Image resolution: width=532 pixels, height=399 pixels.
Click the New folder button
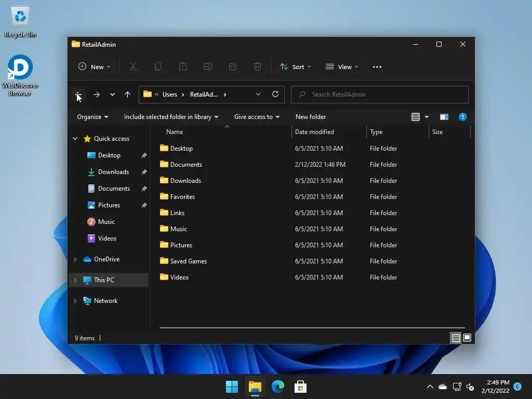[311, 117]
